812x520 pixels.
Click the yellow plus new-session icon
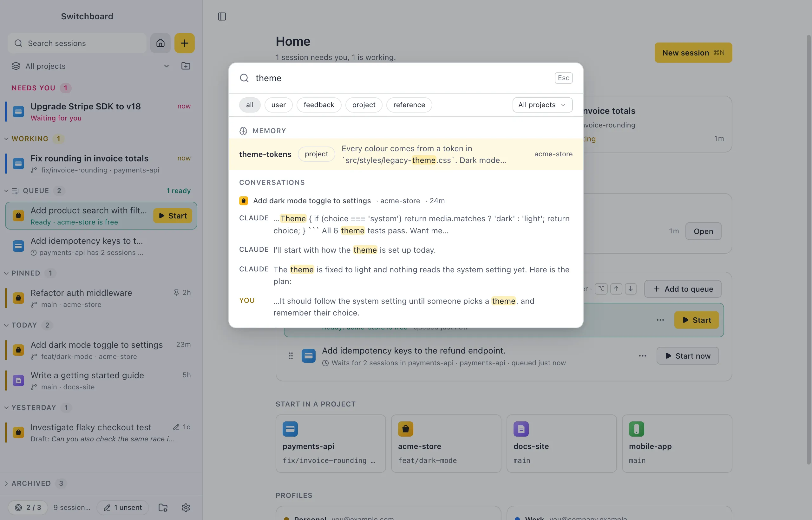(x=184, y=43)
